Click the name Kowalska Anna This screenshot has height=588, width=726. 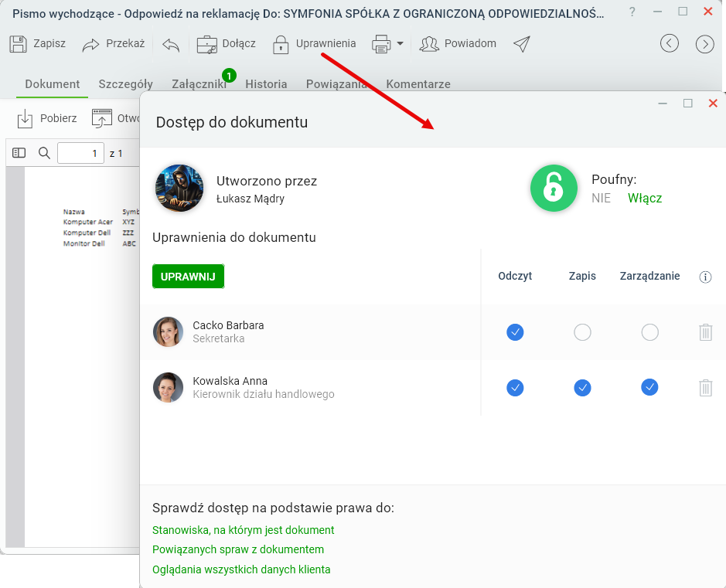230,381
